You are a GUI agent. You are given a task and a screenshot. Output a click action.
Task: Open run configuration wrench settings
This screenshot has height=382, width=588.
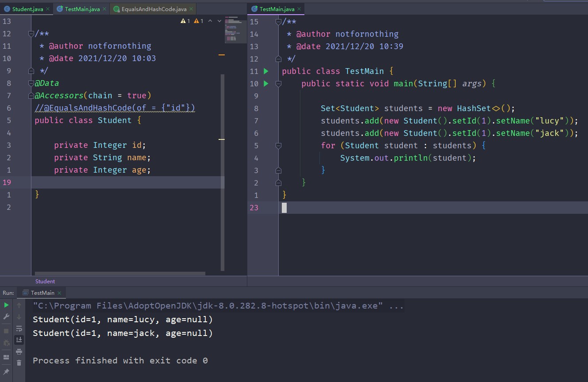click(6, 317)
